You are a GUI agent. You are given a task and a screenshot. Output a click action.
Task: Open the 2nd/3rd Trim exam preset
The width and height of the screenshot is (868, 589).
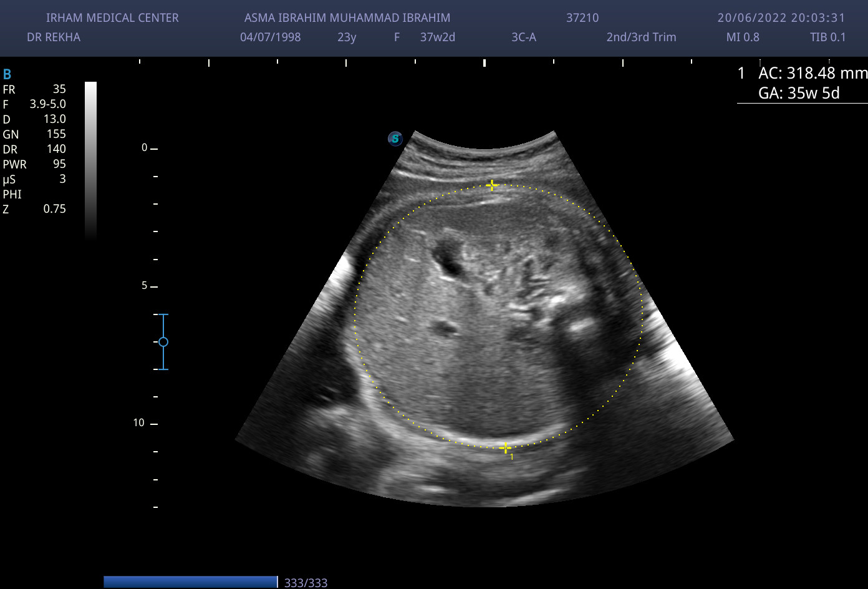point(641,37)
